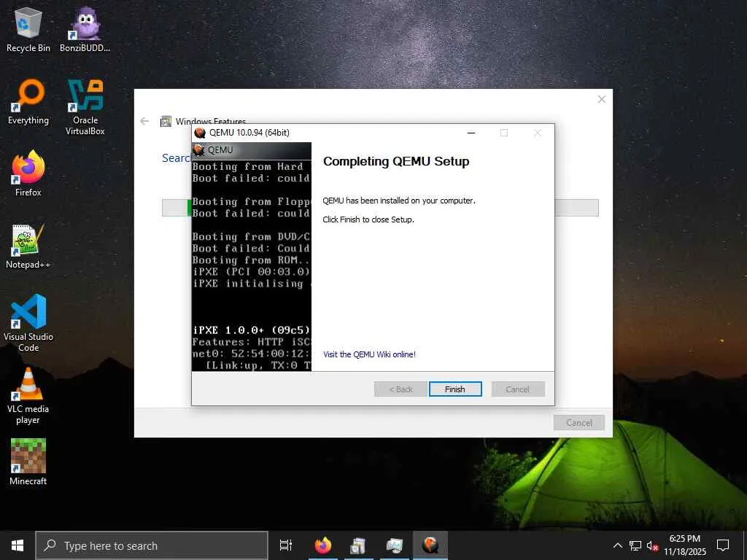Click the QEMU boot screen banner image
This screenshot has height=560, width=747.
[252, 257]
